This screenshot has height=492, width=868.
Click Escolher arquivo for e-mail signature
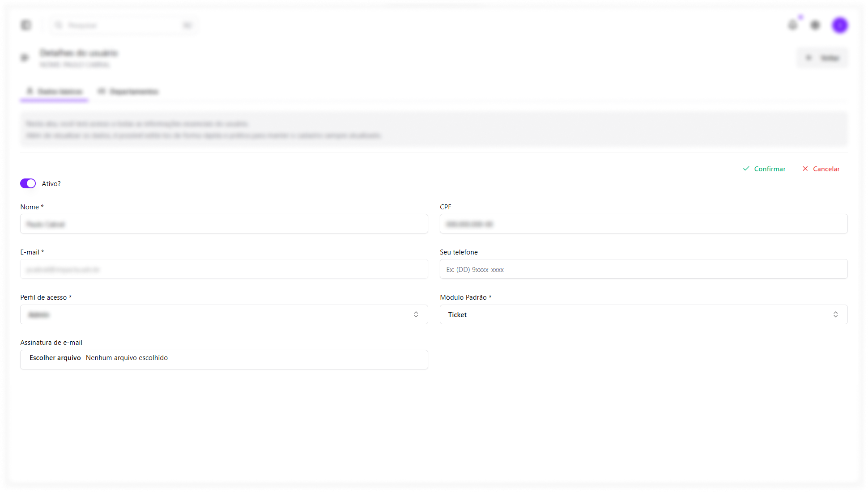pyautogui.click(x=55, y=358)
